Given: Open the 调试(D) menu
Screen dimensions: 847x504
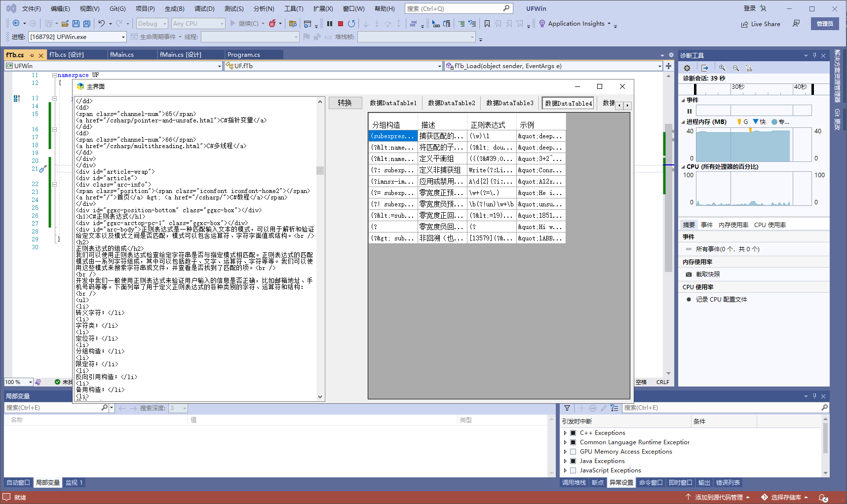Looking at the screenshot, I should pos(204,8).
